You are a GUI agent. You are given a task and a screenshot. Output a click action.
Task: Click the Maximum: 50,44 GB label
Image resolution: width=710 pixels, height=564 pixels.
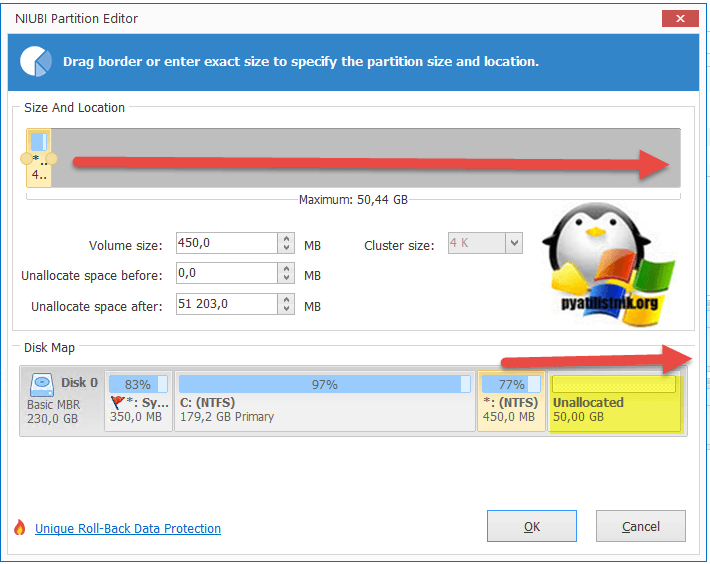coord(353,200)
